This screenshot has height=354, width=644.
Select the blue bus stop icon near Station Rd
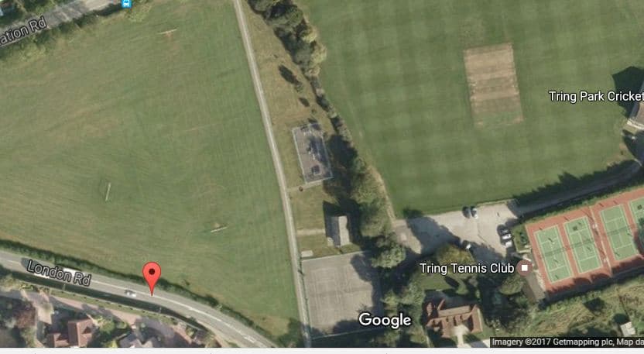(x=126, y=4)
